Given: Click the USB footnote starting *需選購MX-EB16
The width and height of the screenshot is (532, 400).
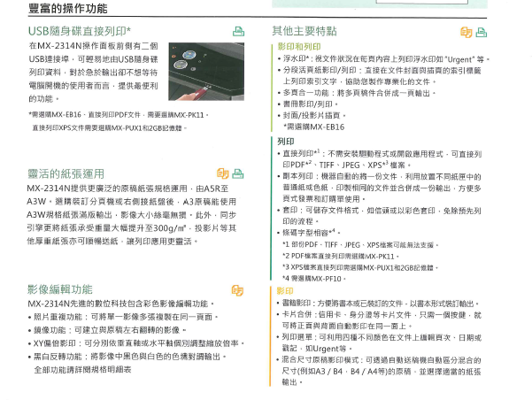Looking at the screenshot, I should (119, 115).
